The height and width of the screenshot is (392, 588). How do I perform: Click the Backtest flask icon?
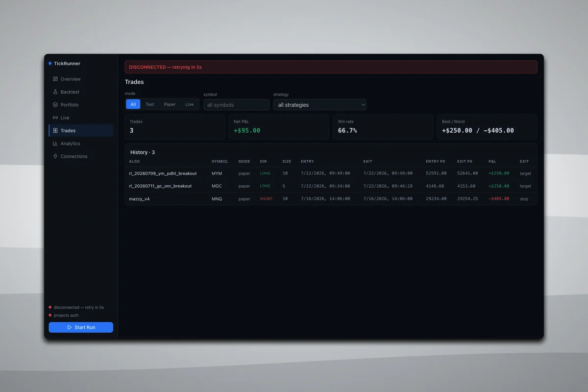coord(55,92)
